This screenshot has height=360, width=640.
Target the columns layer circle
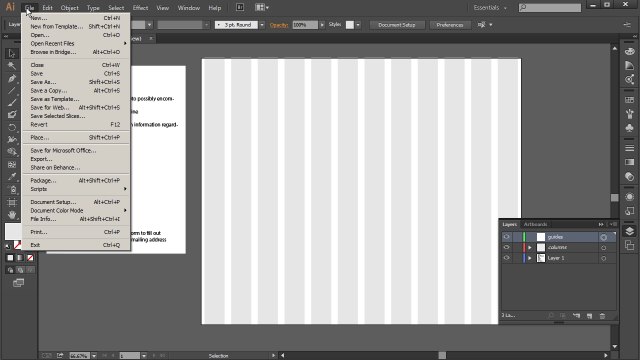pos(604,248)
